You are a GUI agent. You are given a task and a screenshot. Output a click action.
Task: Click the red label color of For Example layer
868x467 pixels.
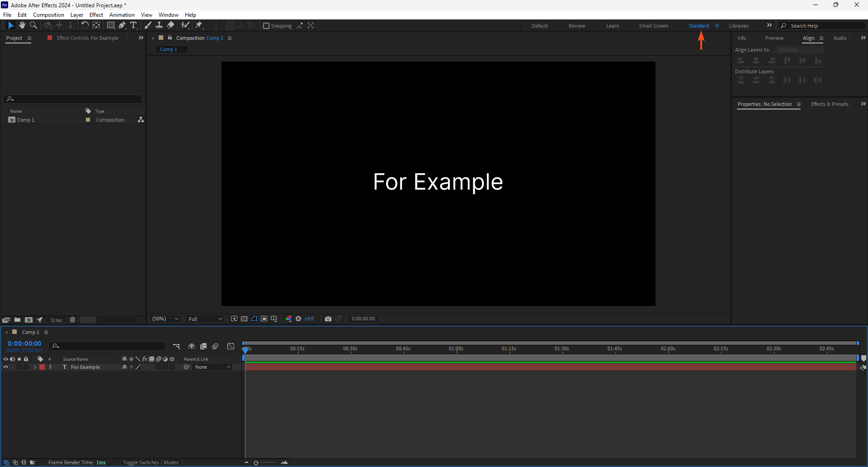42,367
